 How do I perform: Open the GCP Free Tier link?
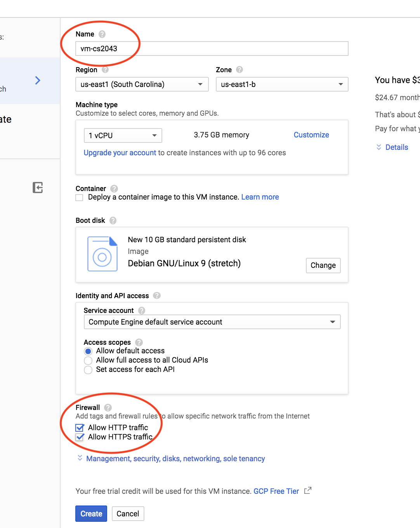point(276,491)
